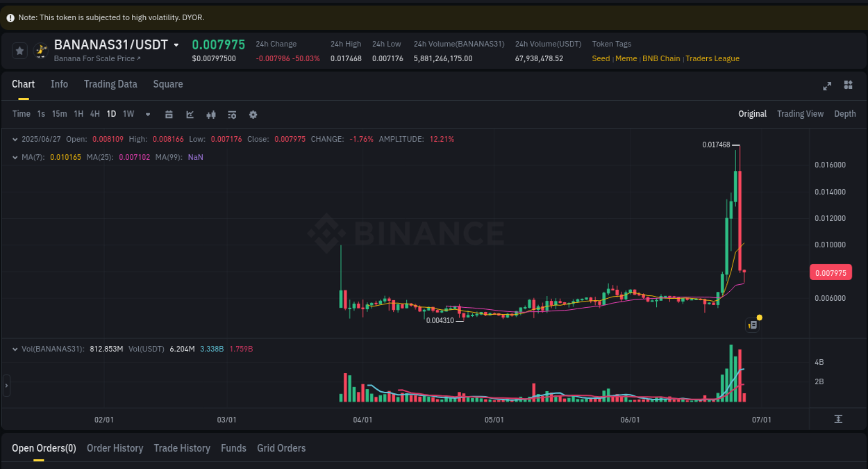This screenshot has height=469, width=868.
Task: Open the chart display options list icon
Action: (x=231, y=114)
